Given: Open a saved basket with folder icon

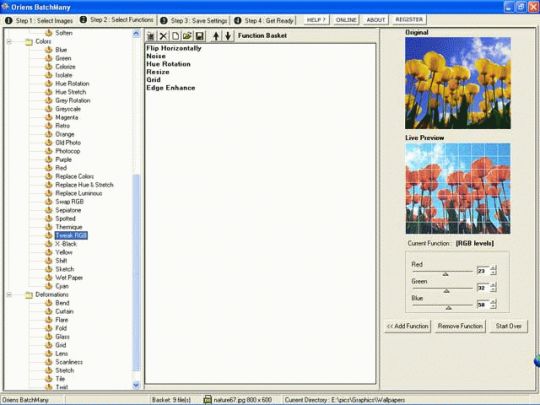Looking at the screenshot, I should (187, 36).
